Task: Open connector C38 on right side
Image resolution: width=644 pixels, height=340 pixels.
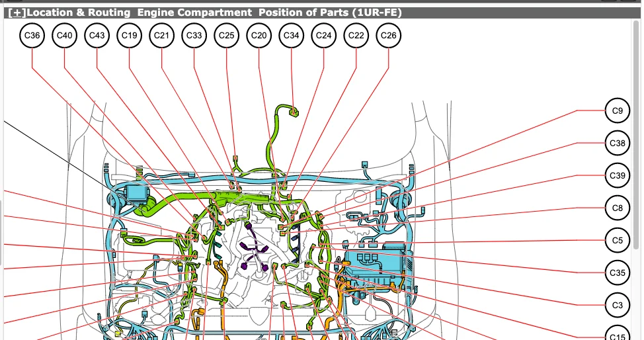Action: [x=617, y=143]
